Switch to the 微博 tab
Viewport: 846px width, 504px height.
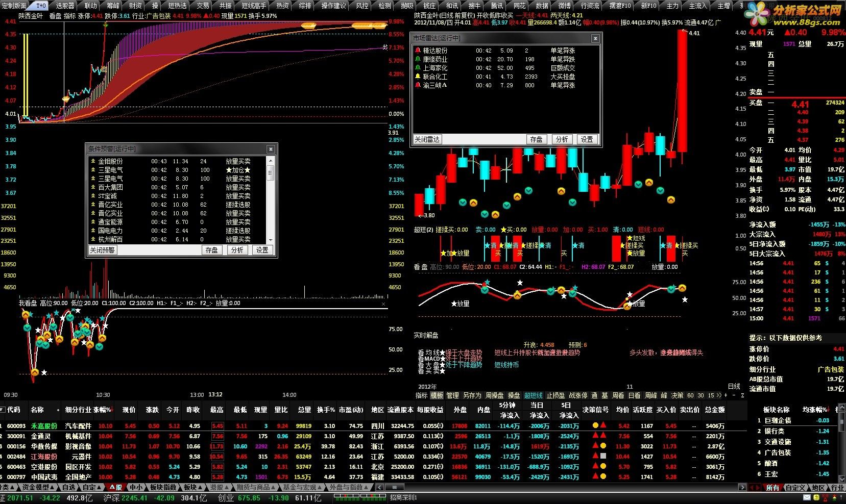pyautogui.click(x=564, y=6)
